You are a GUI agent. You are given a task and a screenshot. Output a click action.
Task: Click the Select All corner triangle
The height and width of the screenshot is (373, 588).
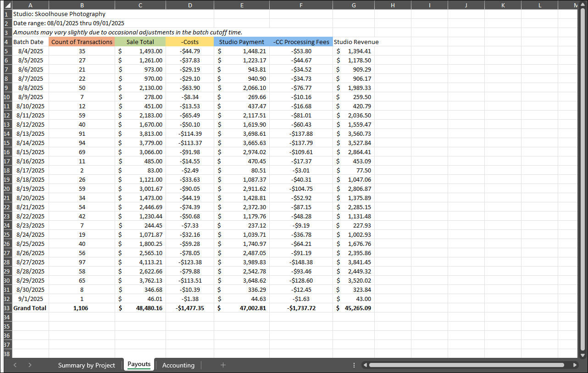coord(8,5)
